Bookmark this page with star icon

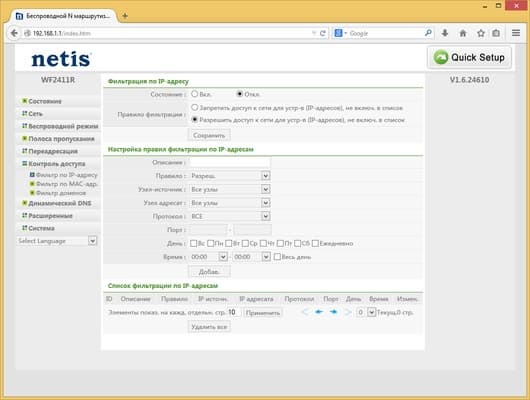(x=481, y=33)
